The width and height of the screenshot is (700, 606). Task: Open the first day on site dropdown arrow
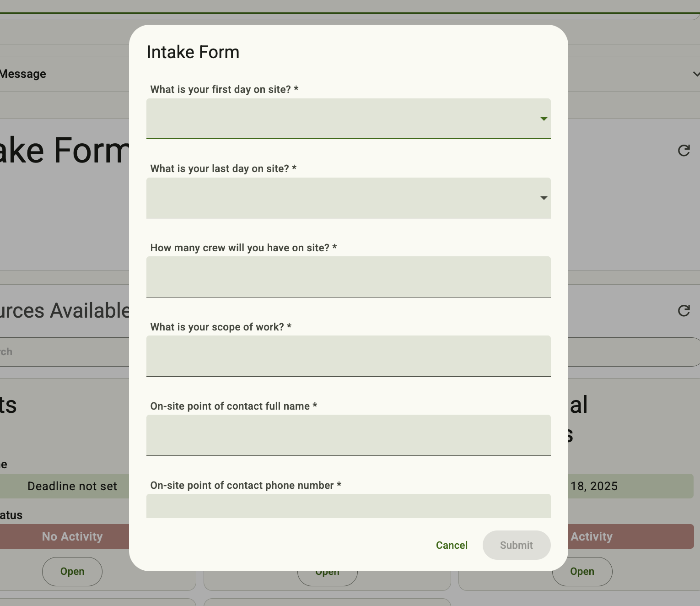(544, 119)
